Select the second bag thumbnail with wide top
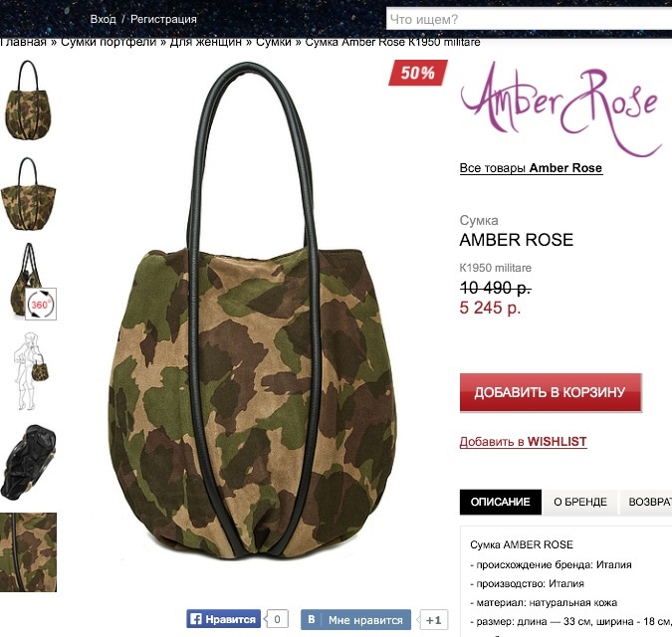Image resolution: width=672 pixels, height=637 pixels. coord(28,194)
